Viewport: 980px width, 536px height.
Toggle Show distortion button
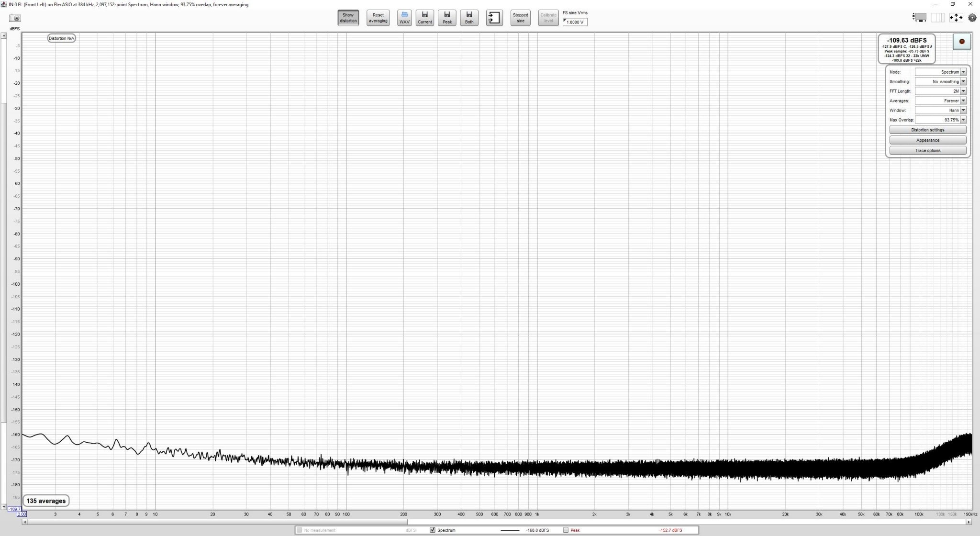tap(348, 18)
